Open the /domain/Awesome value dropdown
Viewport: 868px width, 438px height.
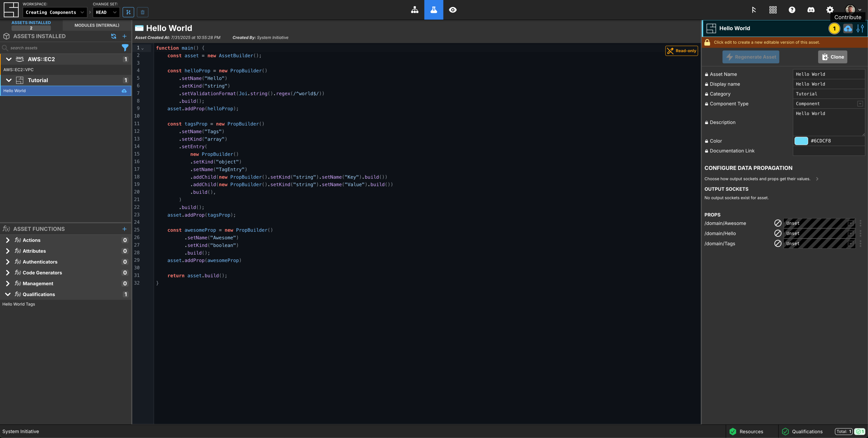[819, 223]
